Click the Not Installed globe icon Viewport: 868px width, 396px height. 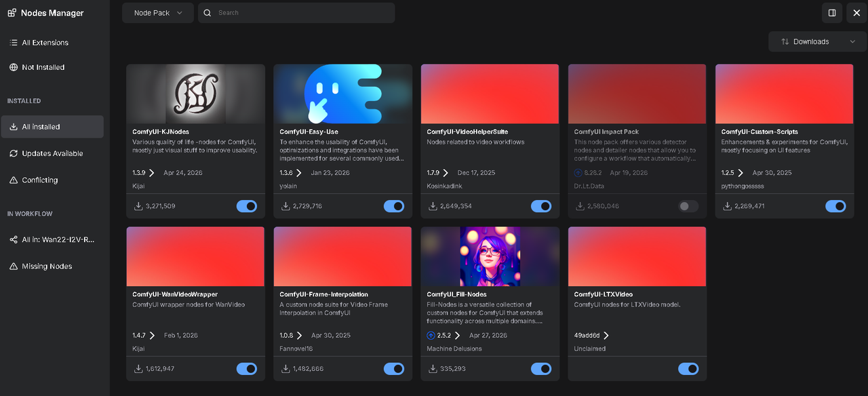coord(14,67)
